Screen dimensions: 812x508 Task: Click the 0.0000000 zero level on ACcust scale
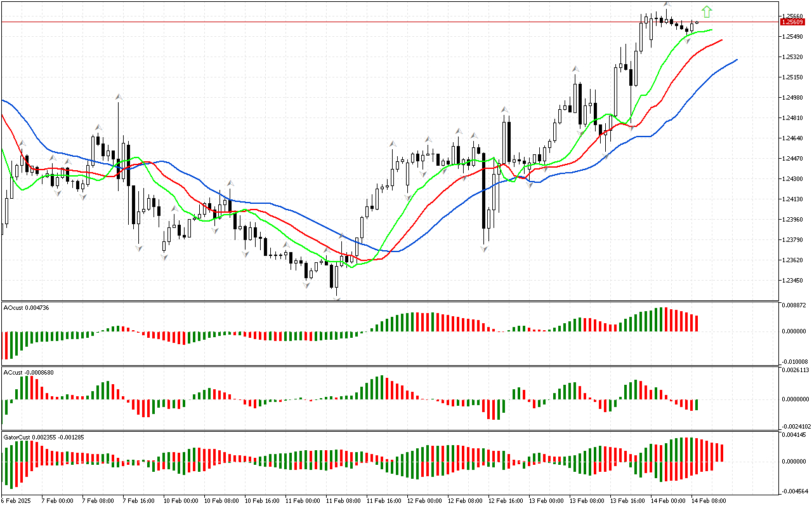[x=796, y=399]
